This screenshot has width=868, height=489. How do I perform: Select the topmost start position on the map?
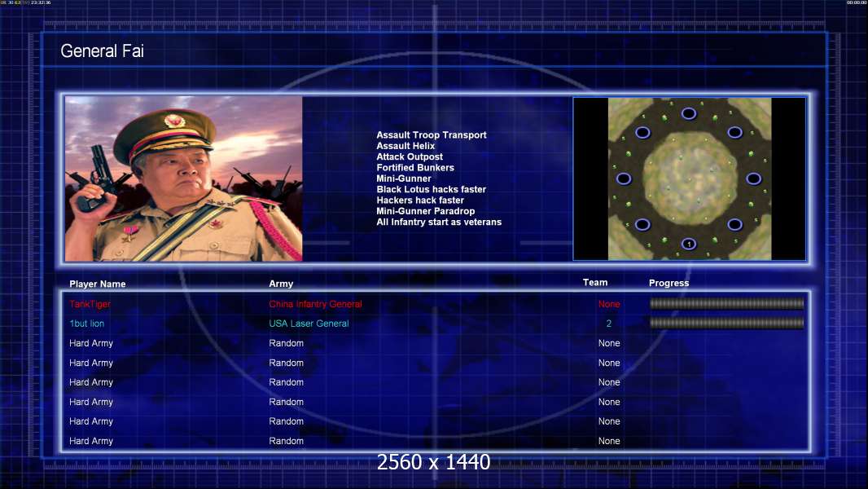pyautogui.click(x=689, y=113)
